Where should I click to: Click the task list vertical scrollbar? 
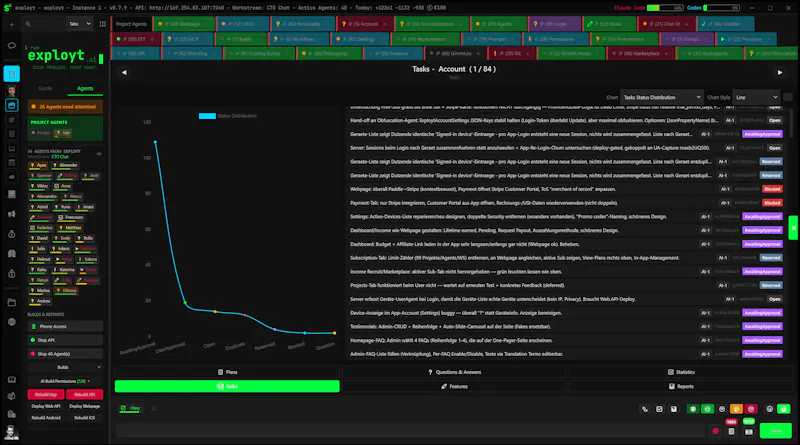pyautogui.click(x=791, y=122)
